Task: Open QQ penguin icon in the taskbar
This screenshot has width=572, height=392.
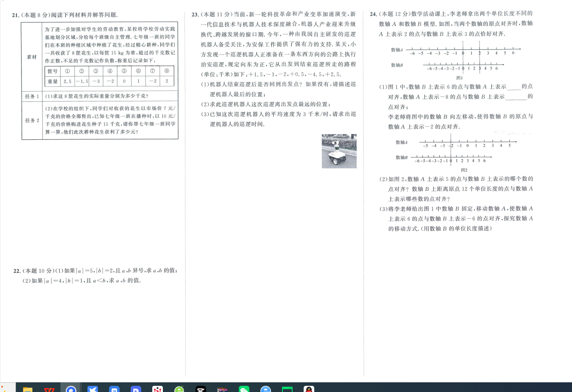Action: [309, 388]
